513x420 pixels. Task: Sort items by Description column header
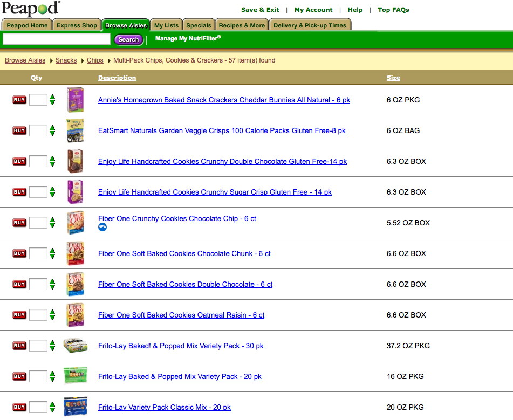(x=117, y=78)
